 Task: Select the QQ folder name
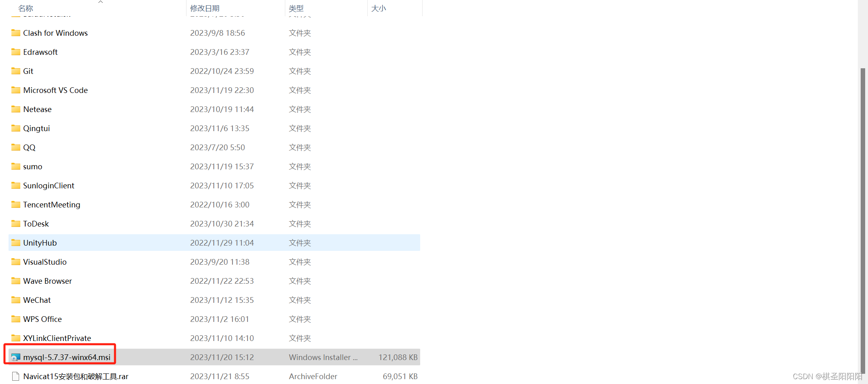[29, 147]
